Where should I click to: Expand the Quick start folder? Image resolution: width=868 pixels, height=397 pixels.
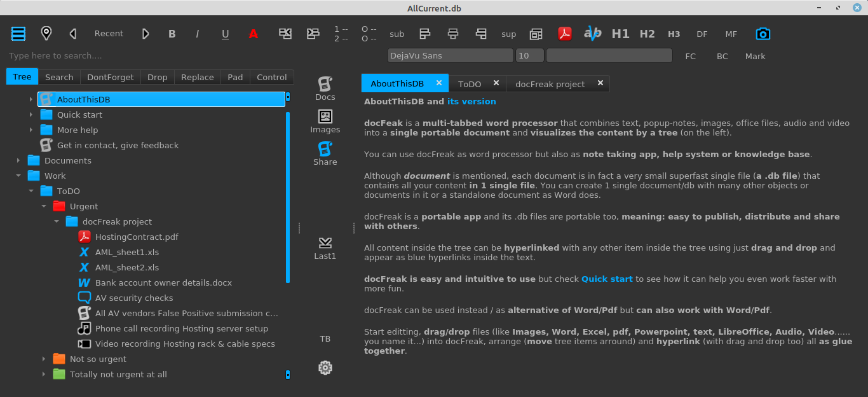pyautogui.click(x=31, y=115)
